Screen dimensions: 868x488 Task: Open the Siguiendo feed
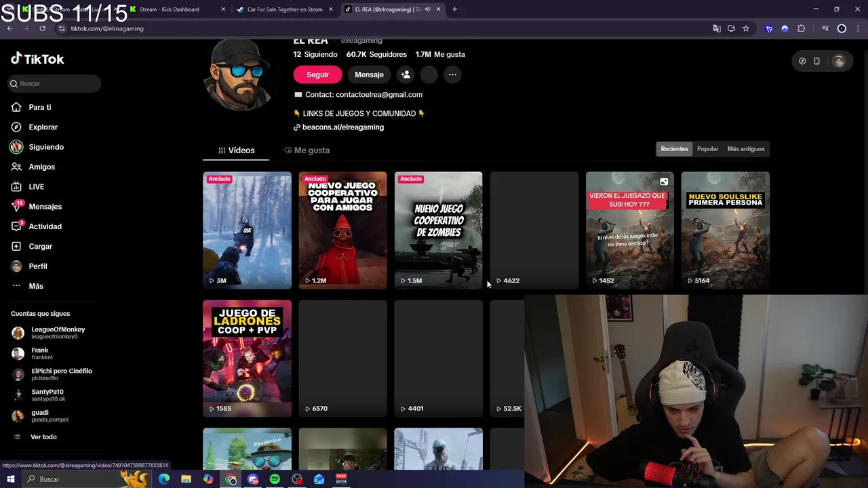37,147
